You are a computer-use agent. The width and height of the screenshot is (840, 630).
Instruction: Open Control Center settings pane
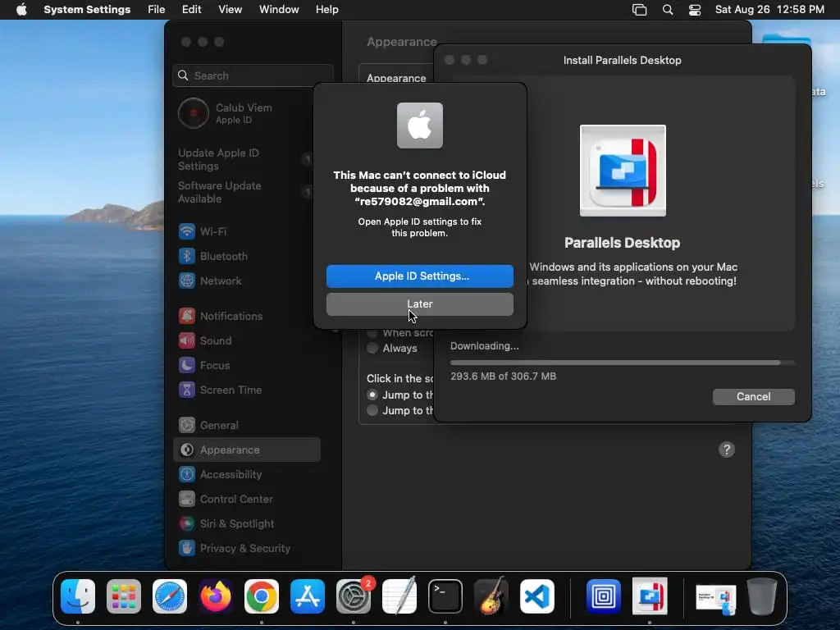pyautogui.click(x=246, y=500)
